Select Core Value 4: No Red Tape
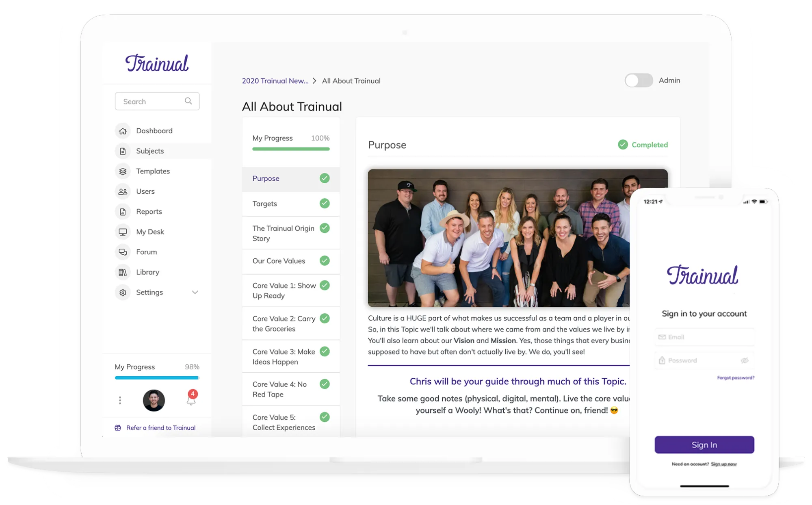 click(x=291, y=389)
